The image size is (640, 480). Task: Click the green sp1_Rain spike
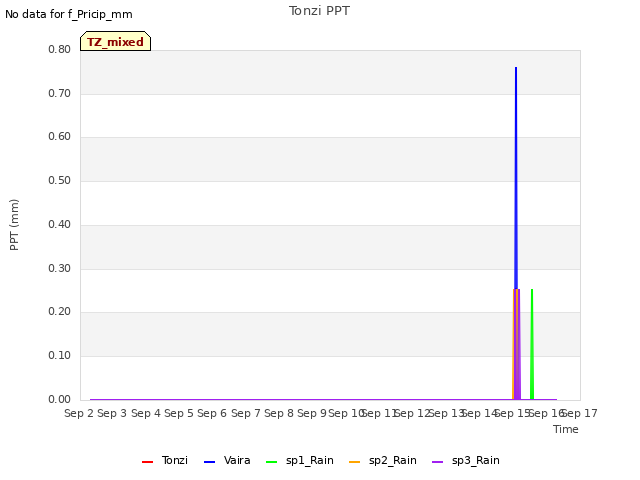532,344
